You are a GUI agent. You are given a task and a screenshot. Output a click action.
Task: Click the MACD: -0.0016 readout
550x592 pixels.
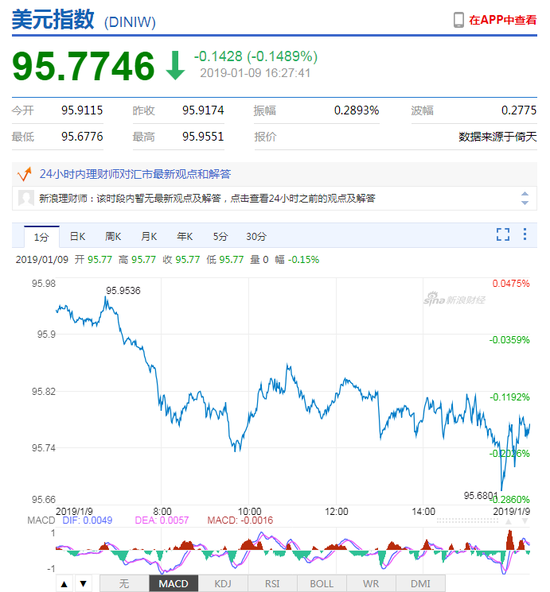click(240, 521)
